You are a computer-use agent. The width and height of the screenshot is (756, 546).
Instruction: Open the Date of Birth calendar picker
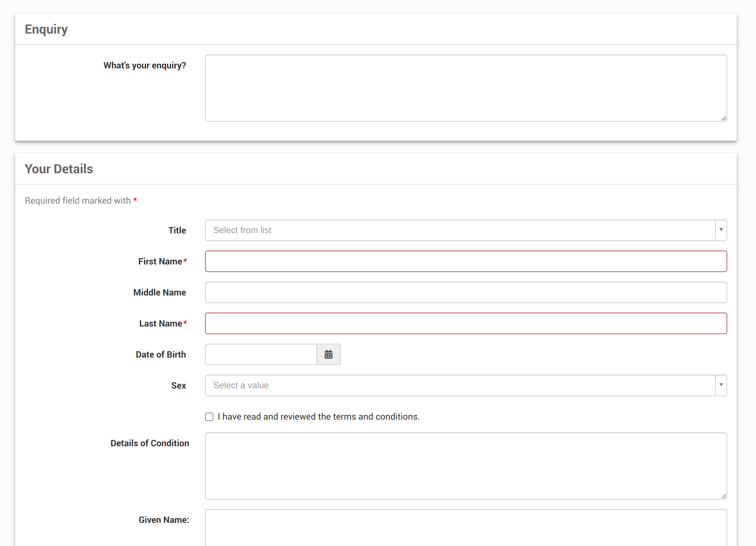(328, 354)
